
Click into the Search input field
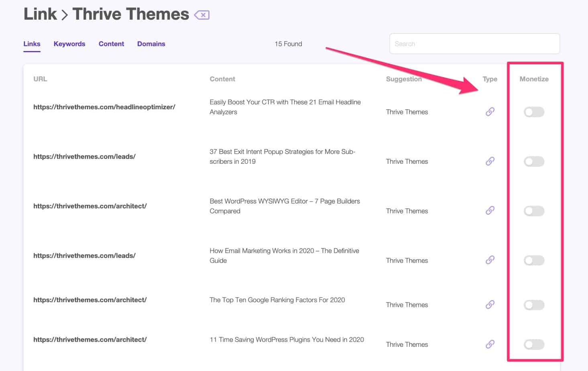[474, 44]
